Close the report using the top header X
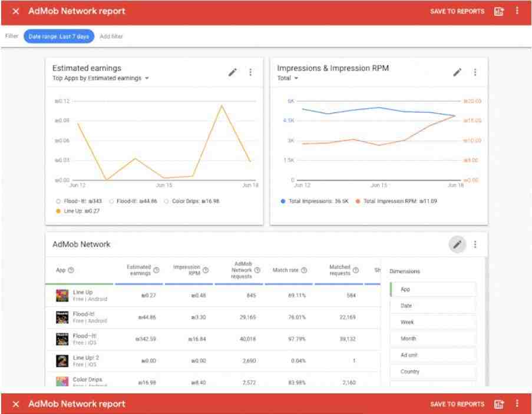Screen dimensions: 532x414 point(15,11)
